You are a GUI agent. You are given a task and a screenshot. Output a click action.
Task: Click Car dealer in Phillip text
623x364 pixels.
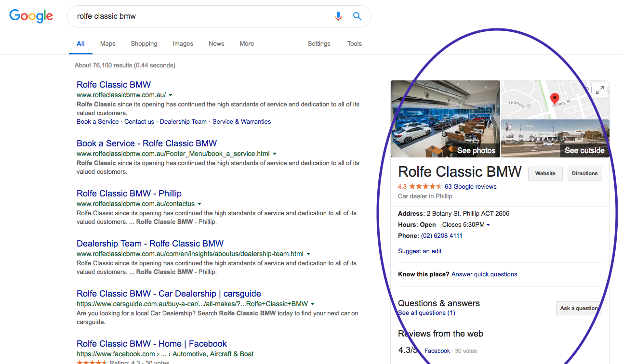click(x=425, y=196)
